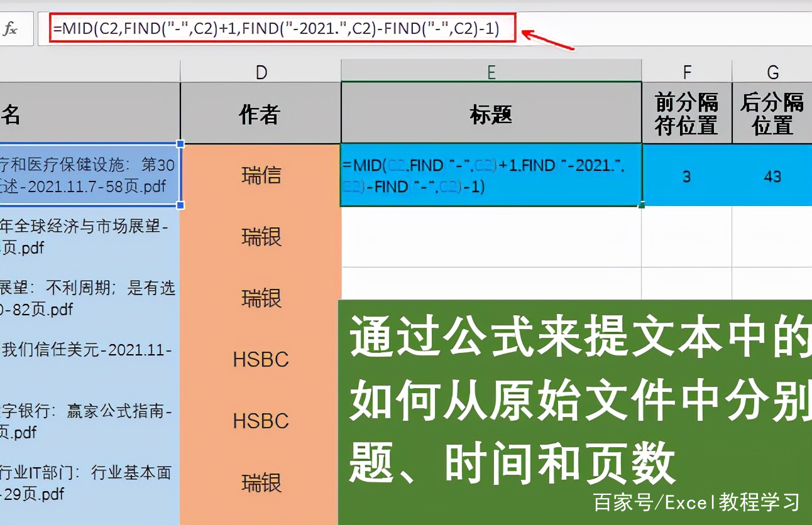Select the 瑞银 cell below second HSBC
The height and width of the screenshot is (525, 812).
[x=261, y=482]
